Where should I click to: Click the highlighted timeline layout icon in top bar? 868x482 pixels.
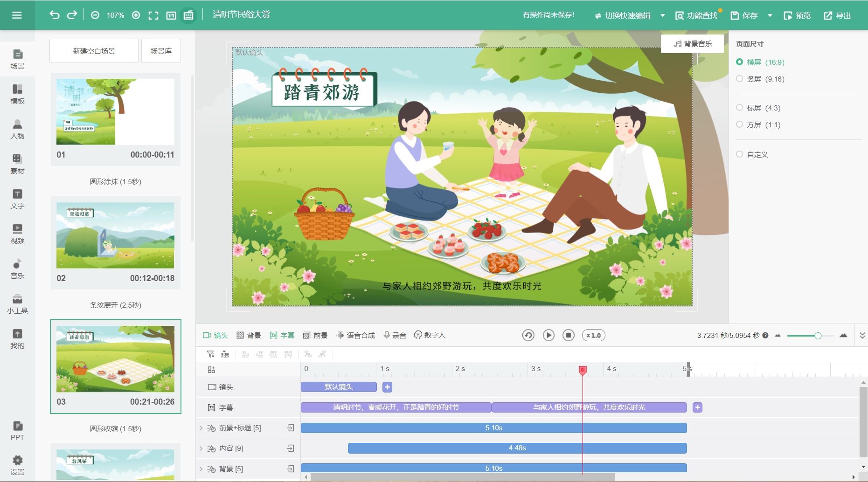188,15
